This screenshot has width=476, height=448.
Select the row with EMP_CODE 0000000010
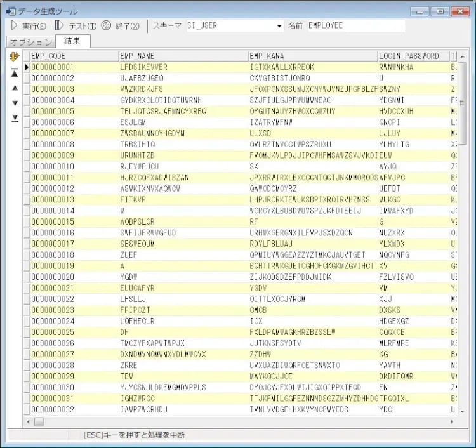[53, 166]
